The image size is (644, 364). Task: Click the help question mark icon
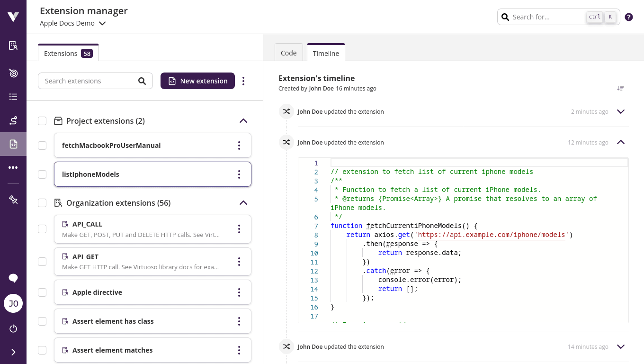[x=629, y=17]
